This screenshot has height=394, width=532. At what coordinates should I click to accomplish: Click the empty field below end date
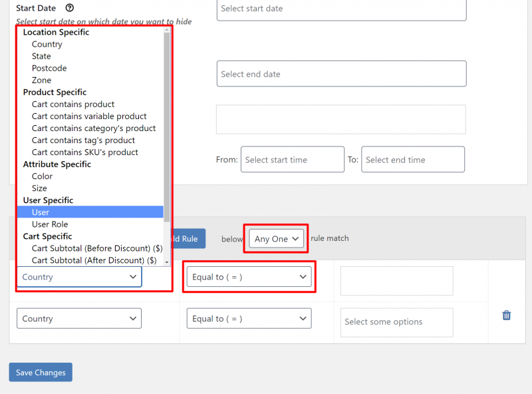tap(341, 119)
